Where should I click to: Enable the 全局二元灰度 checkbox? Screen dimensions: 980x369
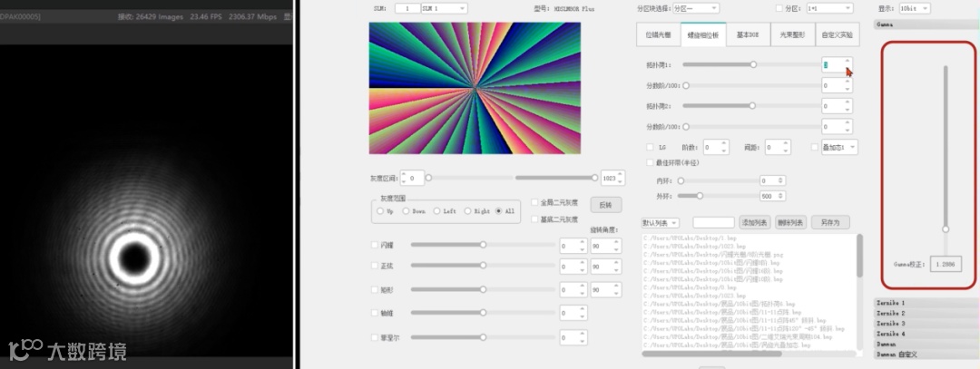tap(534, 202)
